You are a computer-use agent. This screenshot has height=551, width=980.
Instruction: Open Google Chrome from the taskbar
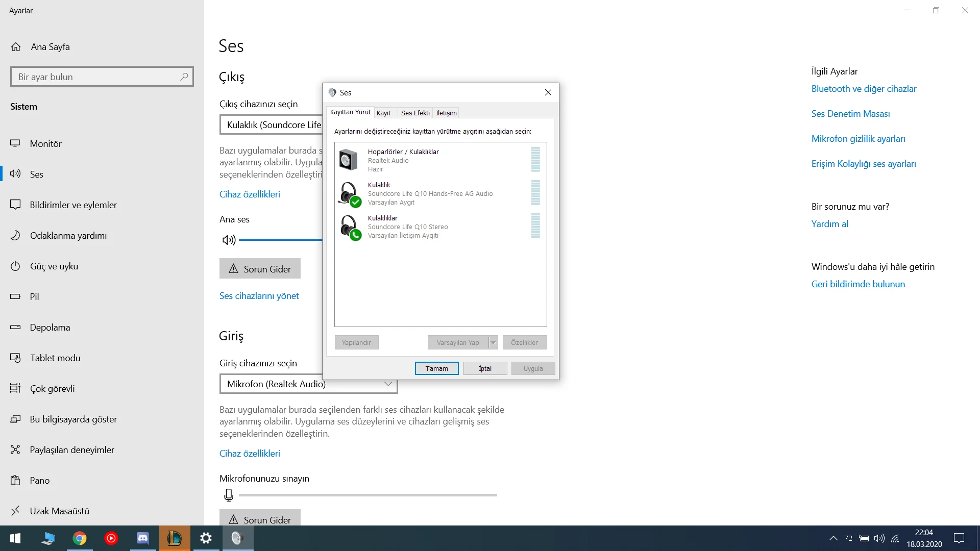tap(80, 538)
